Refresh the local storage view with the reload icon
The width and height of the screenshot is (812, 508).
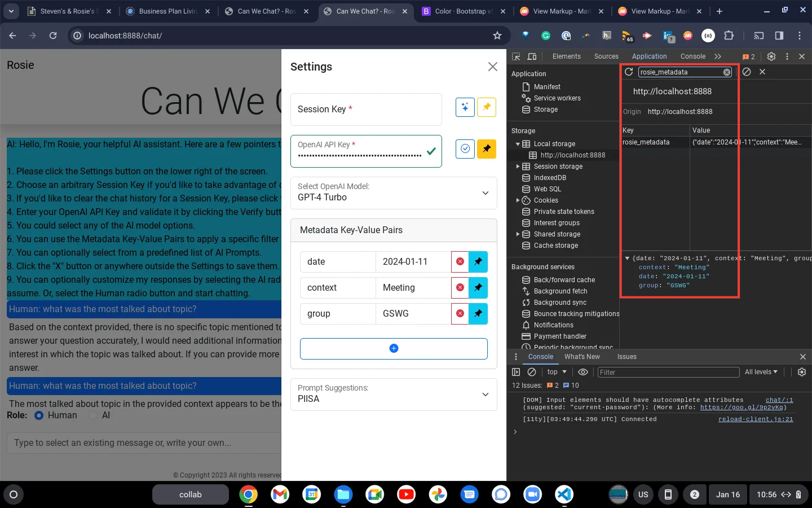(629, 72)
